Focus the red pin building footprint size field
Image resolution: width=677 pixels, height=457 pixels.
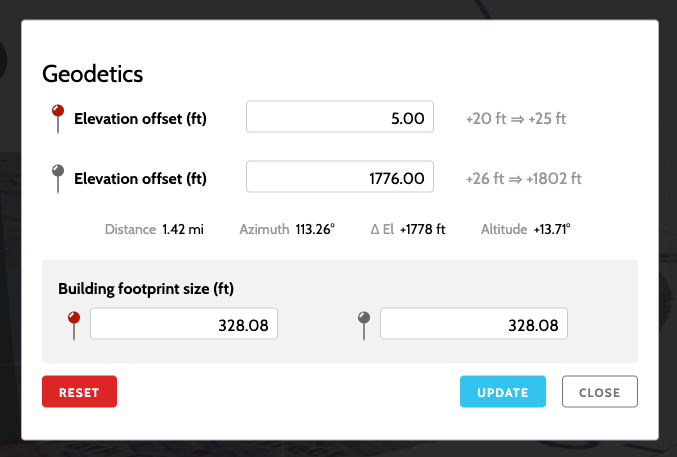(184, 325)
